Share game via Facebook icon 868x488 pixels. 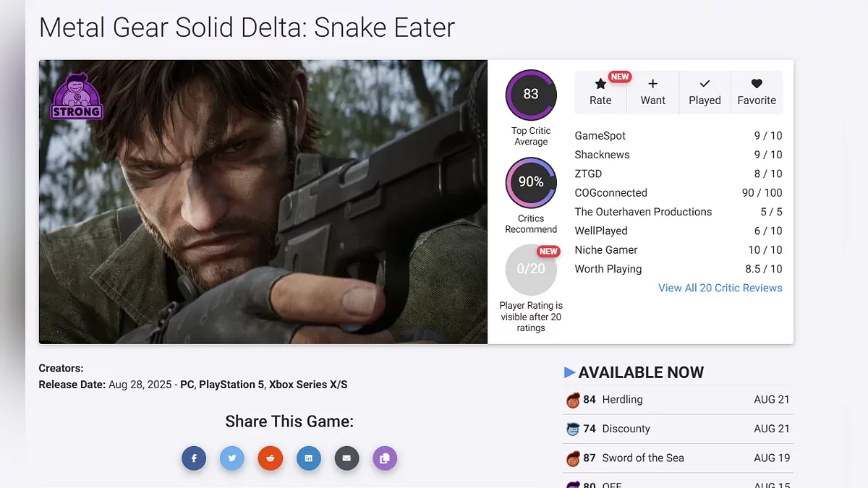(194, 458)
